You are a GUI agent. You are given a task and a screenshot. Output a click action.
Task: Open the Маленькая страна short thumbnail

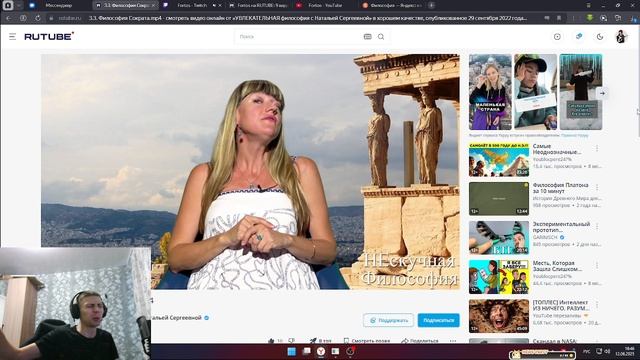(490, 92)
